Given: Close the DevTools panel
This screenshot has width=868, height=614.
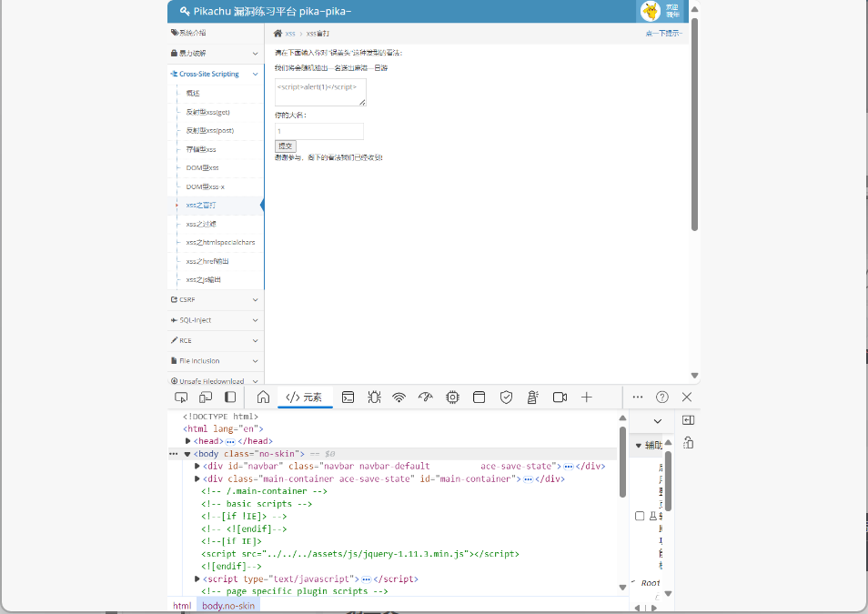Looking at the screenshot, I should coord(687,397).
